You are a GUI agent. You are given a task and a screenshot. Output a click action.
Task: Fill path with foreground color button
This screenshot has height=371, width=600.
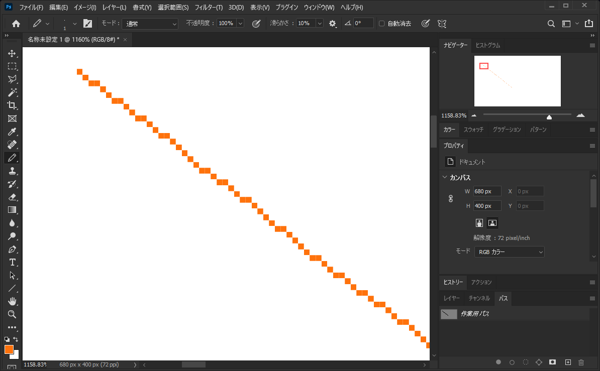tap(498, 362)
